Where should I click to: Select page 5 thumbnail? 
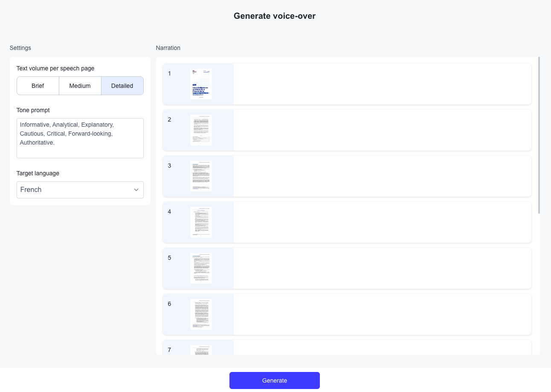201,268
